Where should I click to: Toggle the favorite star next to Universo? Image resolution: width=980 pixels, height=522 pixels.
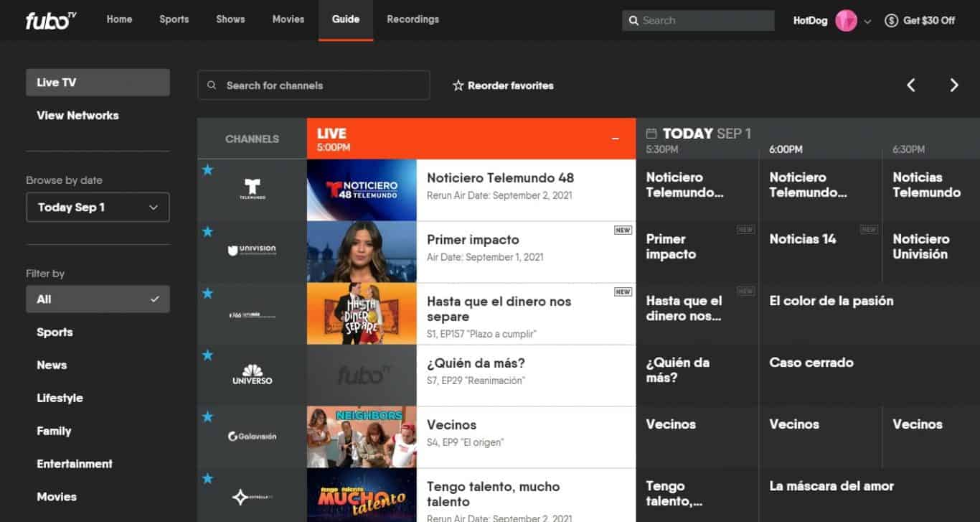click(207, 355)
